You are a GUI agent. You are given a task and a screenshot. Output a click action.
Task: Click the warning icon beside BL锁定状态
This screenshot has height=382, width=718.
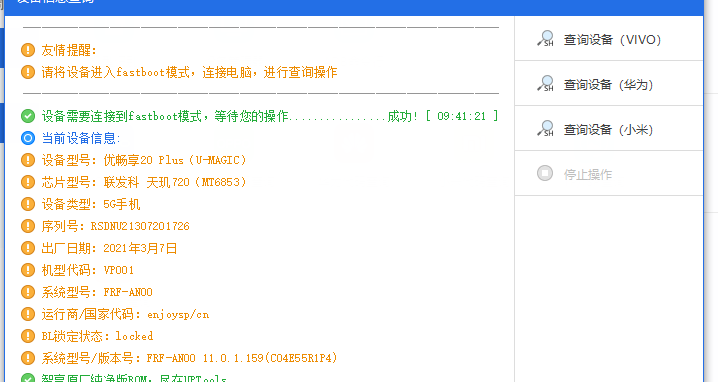click(x=28, y=336)
